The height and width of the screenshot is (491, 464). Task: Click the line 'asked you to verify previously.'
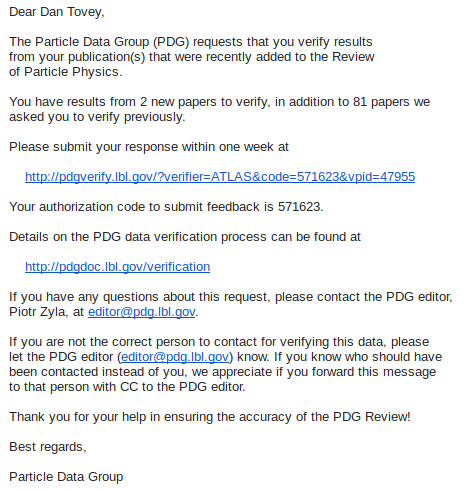coord(97,117)
